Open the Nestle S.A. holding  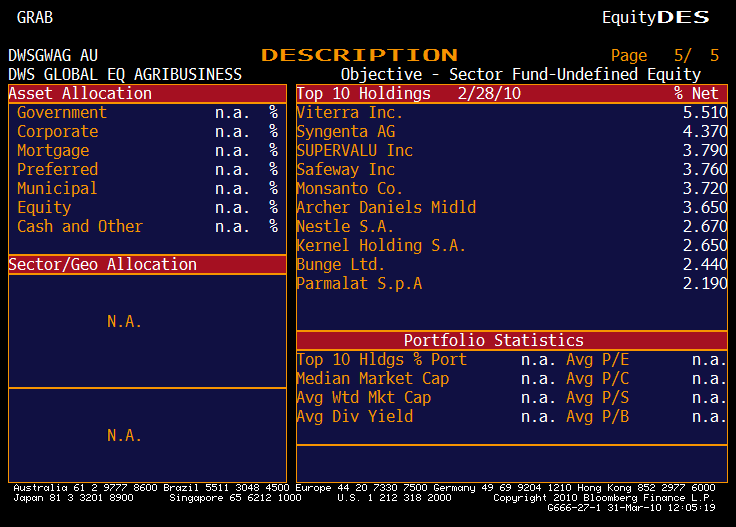345,227
